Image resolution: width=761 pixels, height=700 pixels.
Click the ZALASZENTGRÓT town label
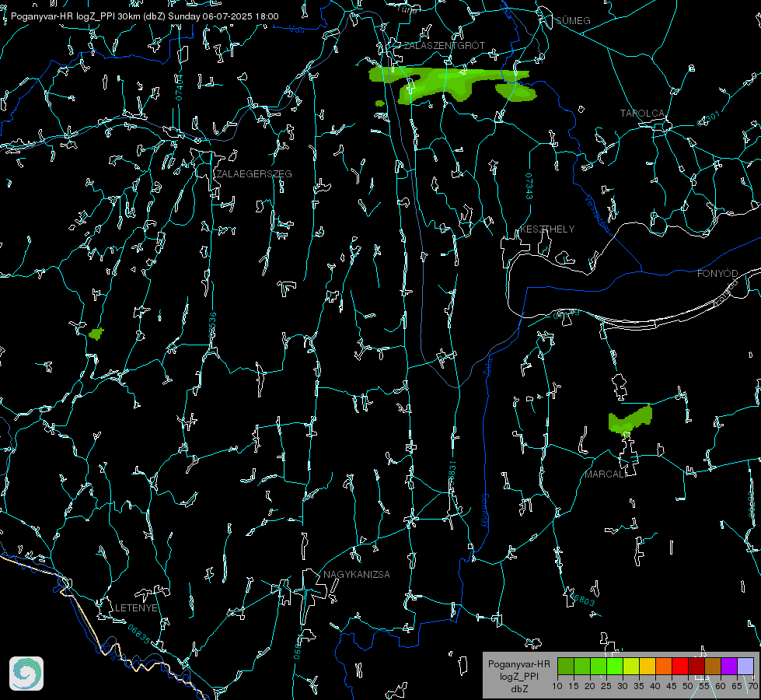[444, 46]
